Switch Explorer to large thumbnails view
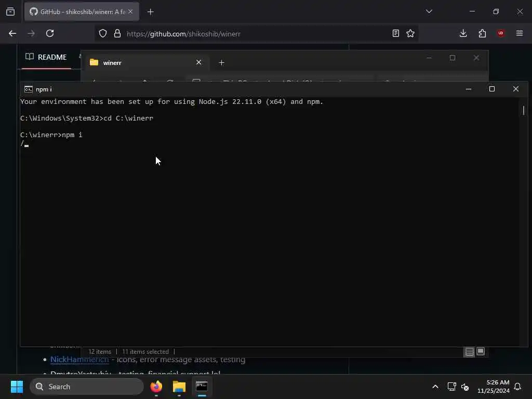Image resolution: width=532 pixels, height=399 pixels. pos(481,352)
